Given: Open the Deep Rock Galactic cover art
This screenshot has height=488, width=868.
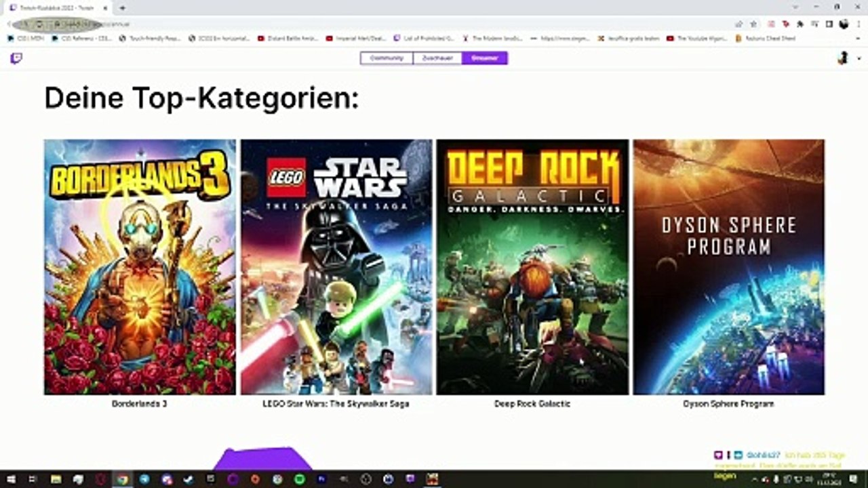Looking at the screenshot, I should 532,267.
